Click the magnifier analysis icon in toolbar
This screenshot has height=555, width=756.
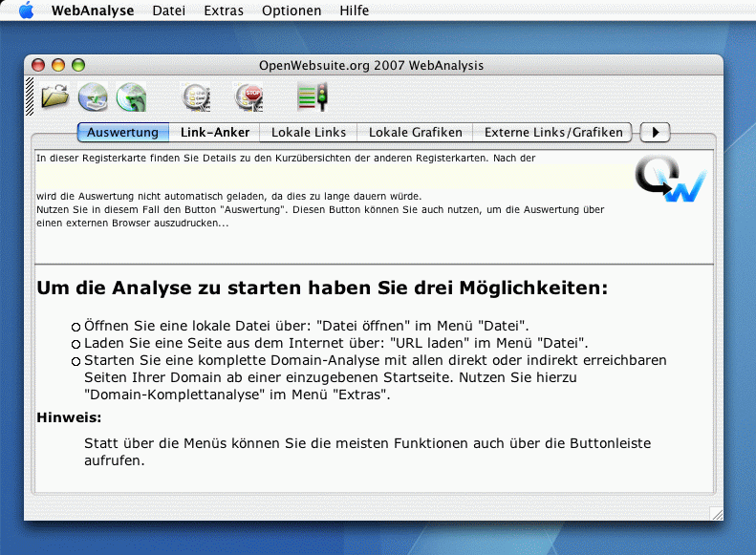click(196, 96)
